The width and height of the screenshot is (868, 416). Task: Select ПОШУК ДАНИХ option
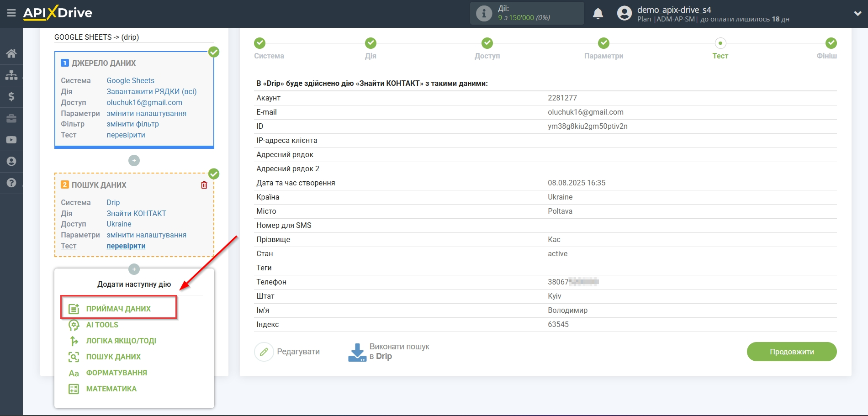click(113, 357)
